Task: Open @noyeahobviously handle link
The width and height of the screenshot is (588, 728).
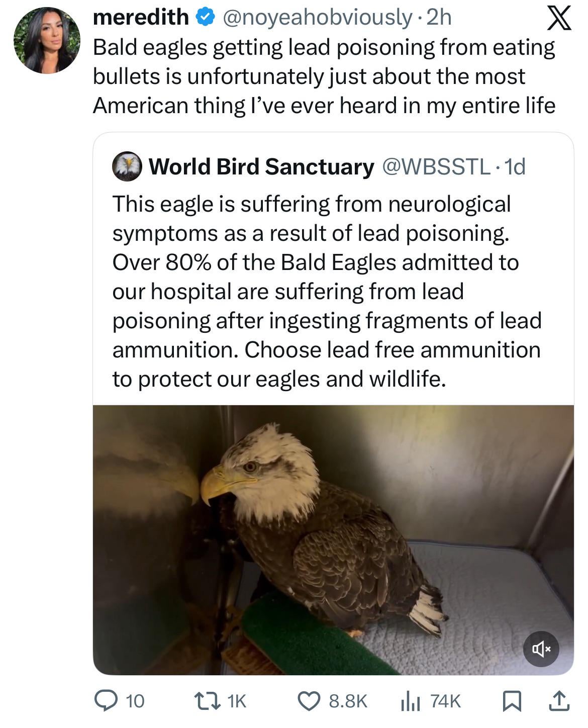Action: click(x=317, y=18)
